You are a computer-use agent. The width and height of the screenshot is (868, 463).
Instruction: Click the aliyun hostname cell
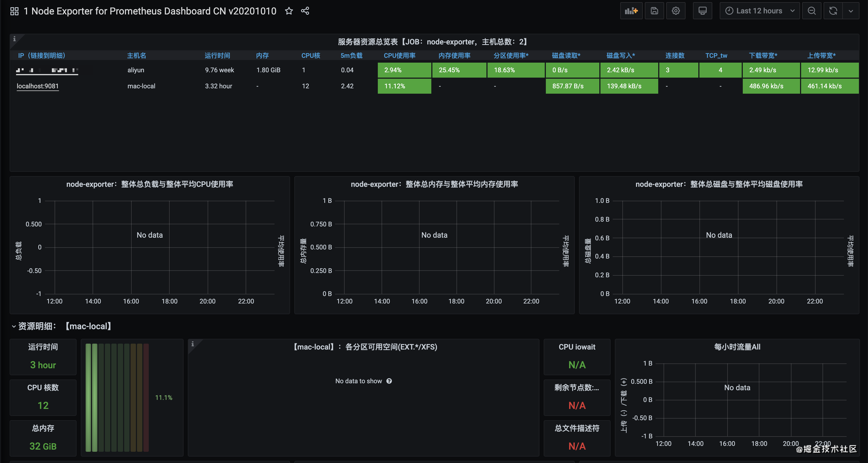point(136,70)
